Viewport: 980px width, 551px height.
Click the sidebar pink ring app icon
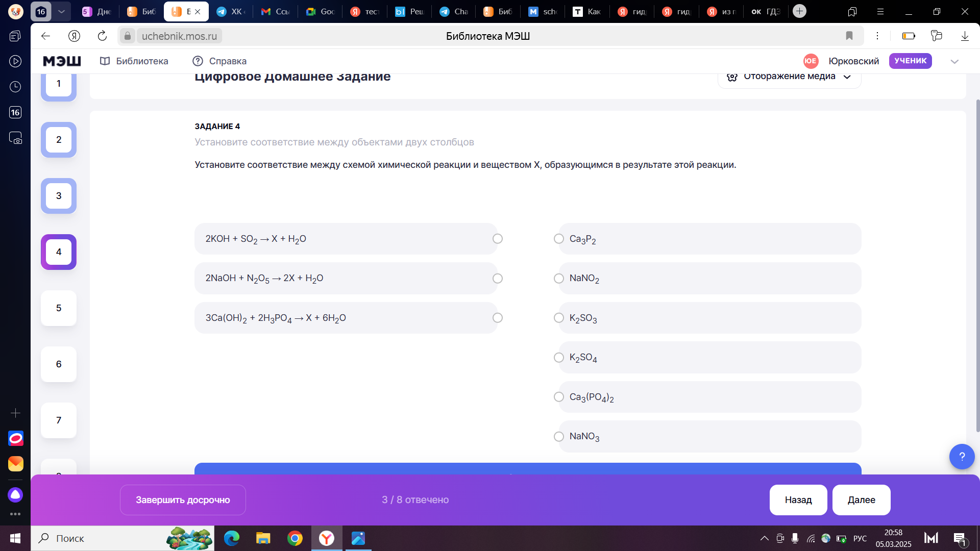15,438
